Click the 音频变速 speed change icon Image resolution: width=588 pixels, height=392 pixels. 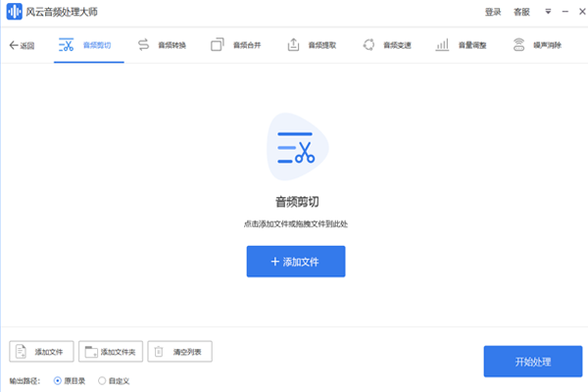coord(367,45)
